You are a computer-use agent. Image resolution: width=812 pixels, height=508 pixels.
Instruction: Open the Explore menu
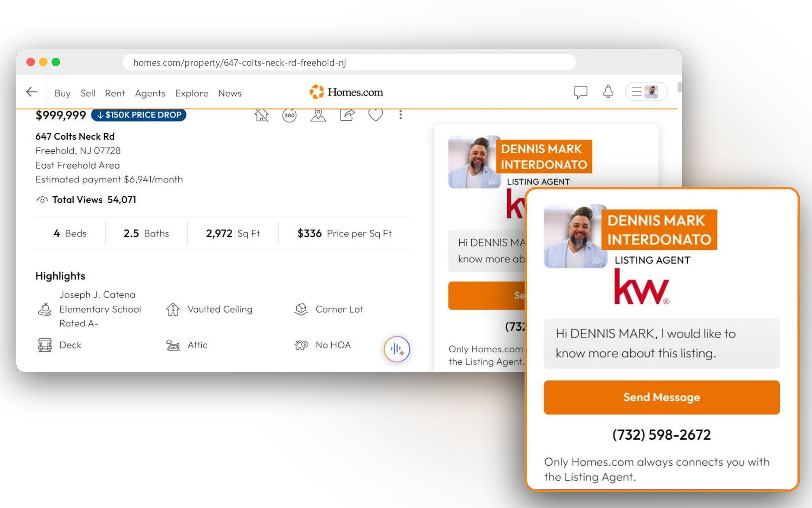tap(192, 93)
